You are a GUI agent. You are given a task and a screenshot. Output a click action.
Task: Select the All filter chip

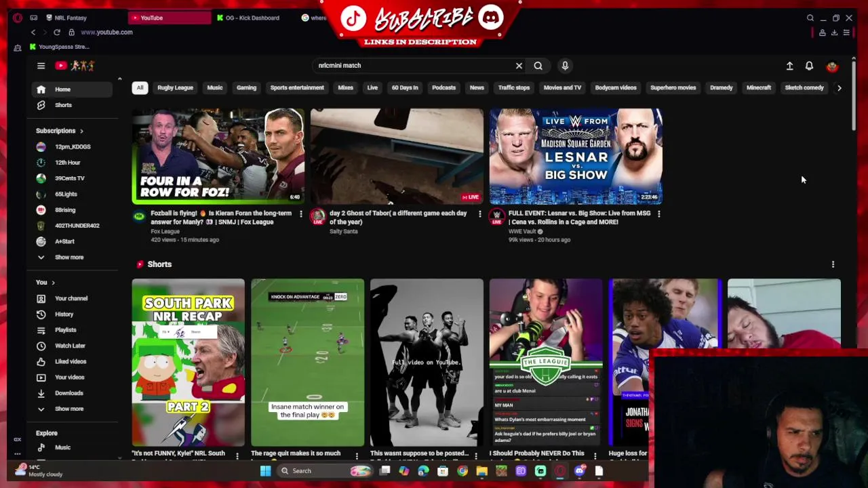click(x=140, y=87)
